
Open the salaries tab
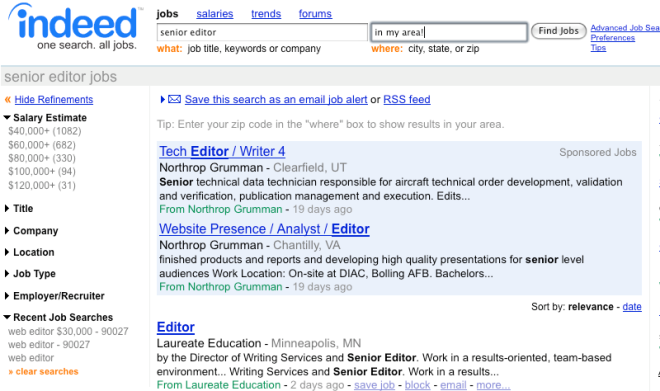(215, 13)
